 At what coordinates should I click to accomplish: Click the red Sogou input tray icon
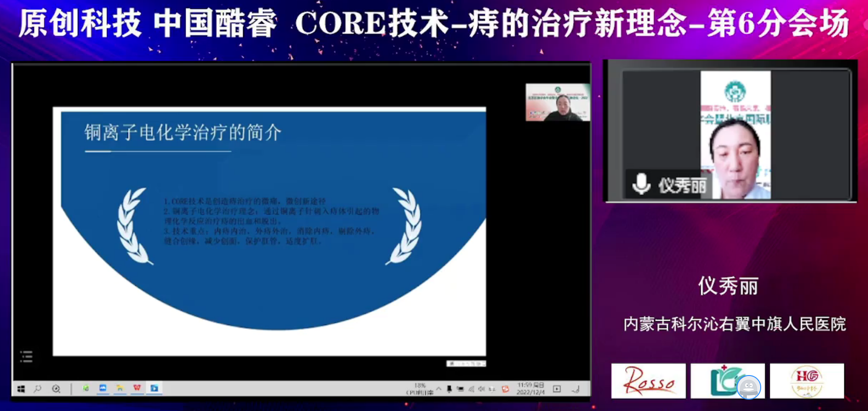coord(505,389)
